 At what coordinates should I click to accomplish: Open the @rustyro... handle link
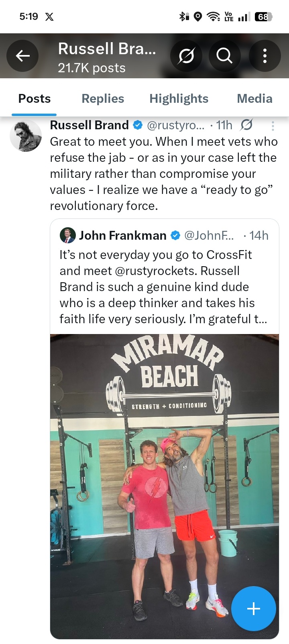click(x=176, y=125)
